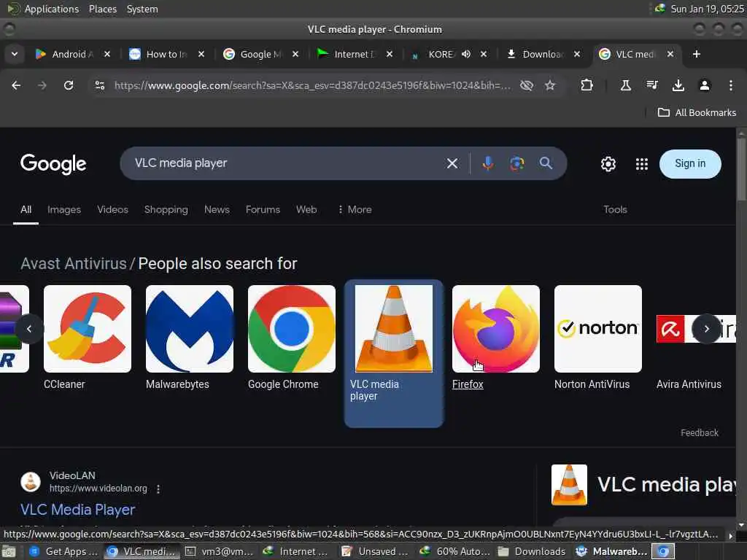This screenshot has height=560, width=747.
Task: Open the Extensions puzzle icon
Action: click(587, 85)
